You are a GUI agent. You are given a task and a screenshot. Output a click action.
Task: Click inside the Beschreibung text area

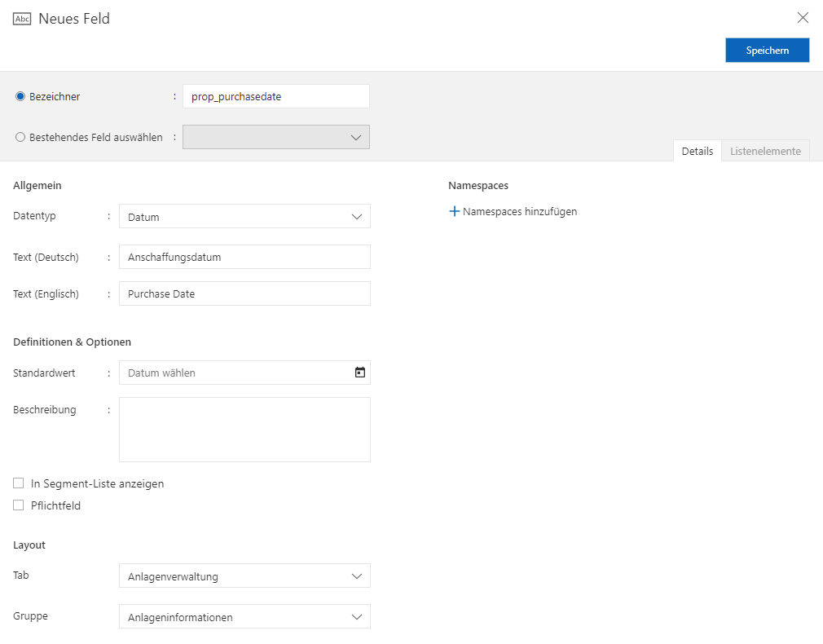pyautogui.click(x=244, y=428)
